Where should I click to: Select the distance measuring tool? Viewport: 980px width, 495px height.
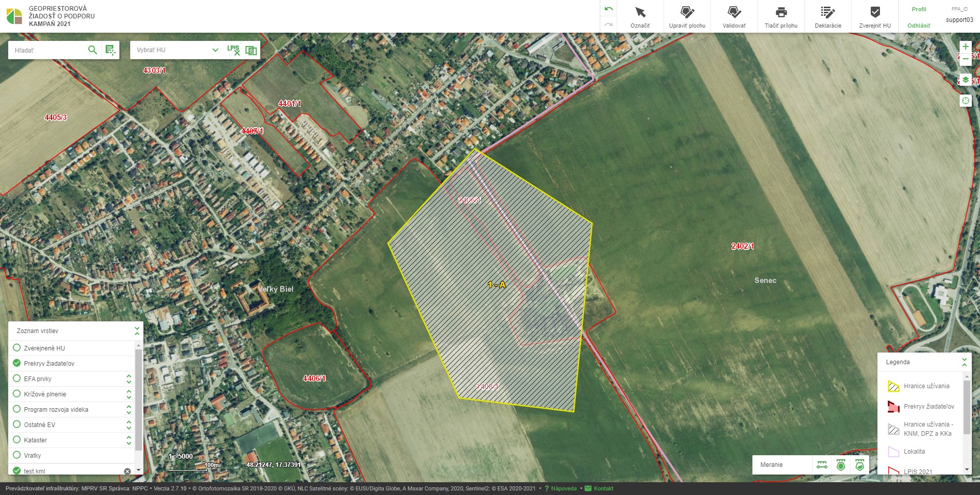coord(822,465)
